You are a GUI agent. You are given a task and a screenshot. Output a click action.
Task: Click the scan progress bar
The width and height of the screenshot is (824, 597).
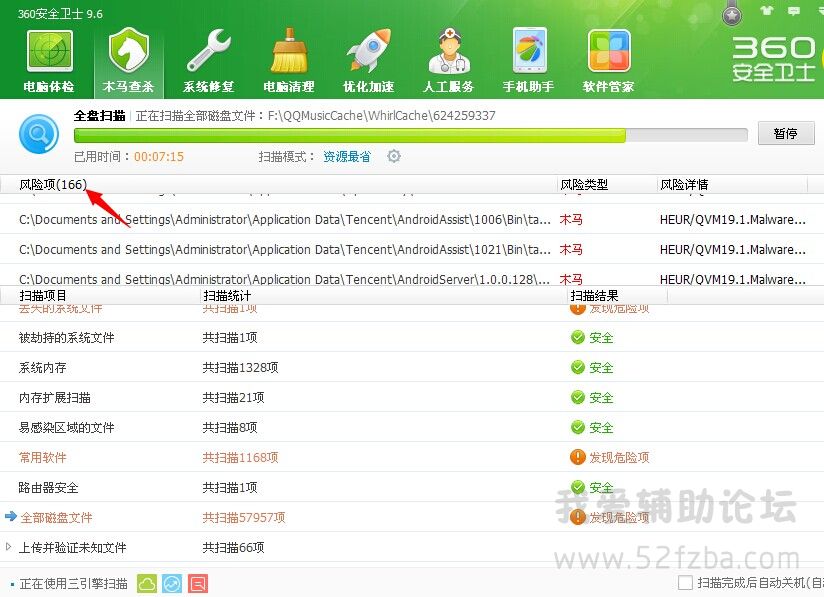[410, 136]
